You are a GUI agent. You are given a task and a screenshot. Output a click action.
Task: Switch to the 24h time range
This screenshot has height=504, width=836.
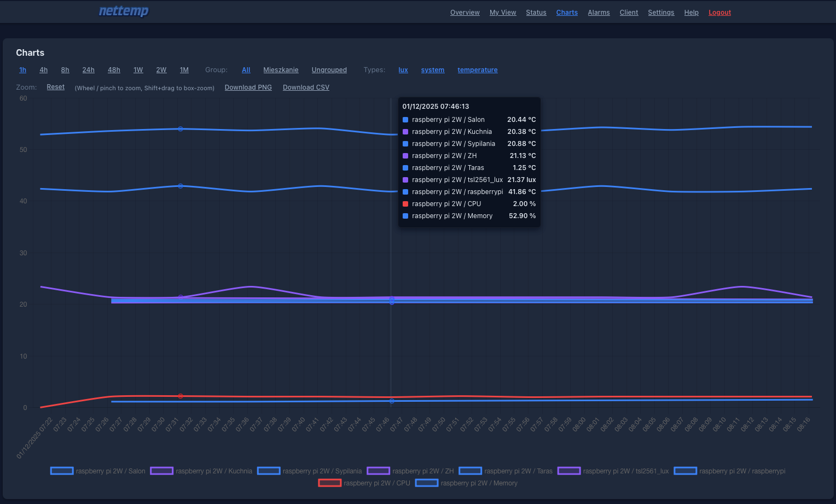(x=88, y=69)
